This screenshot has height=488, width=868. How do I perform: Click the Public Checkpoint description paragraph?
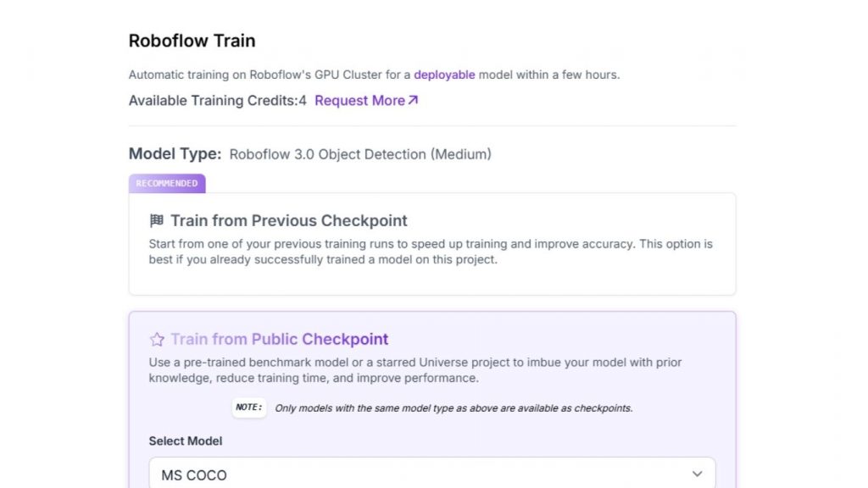[x=415, y=370]
